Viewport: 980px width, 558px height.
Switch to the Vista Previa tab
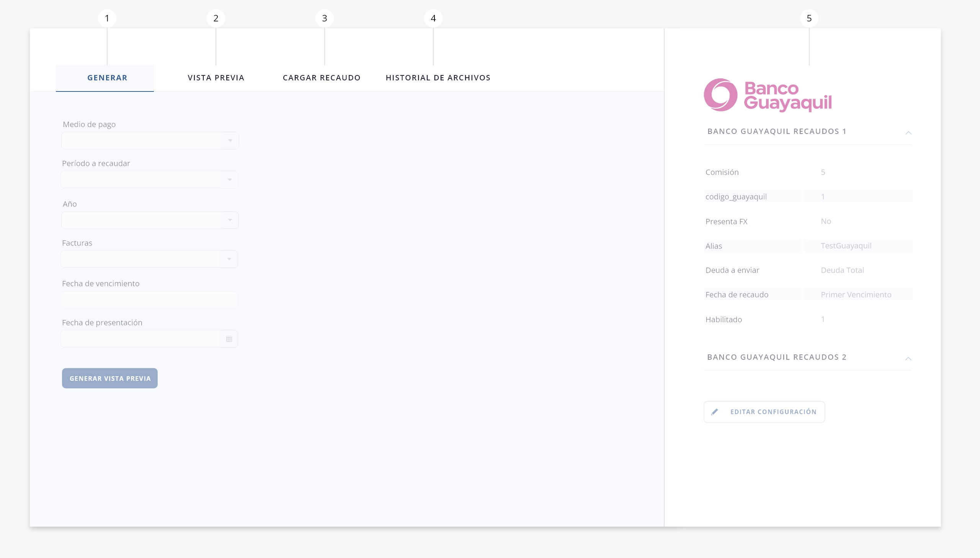pos(216,78)
